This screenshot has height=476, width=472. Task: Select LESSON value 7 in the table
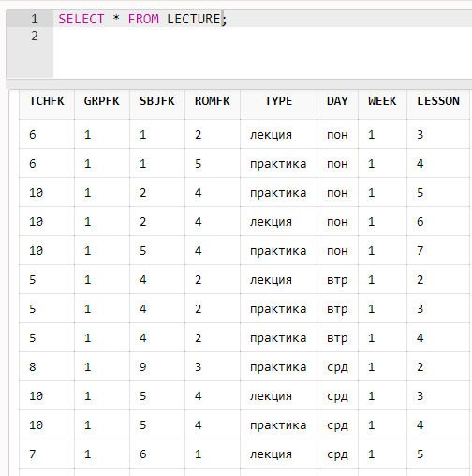pyautogui.click(x=420, y=251)
